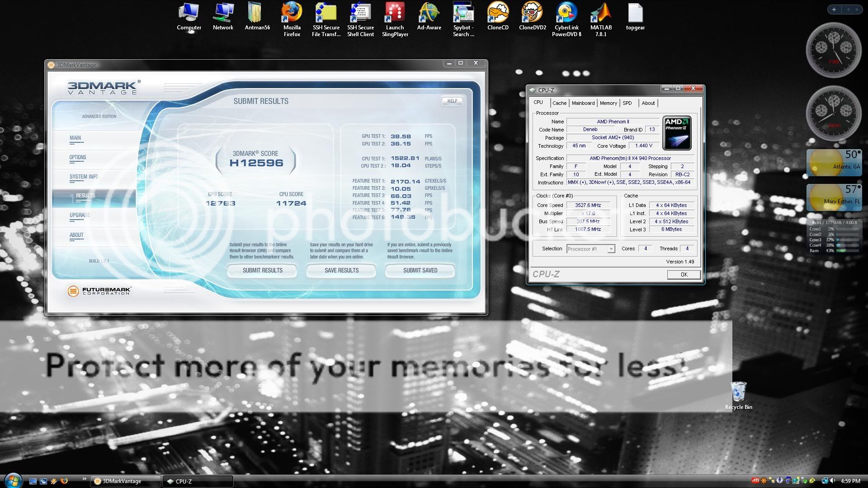
Task: Click GPU score value 12763
Action: [221, 203]
